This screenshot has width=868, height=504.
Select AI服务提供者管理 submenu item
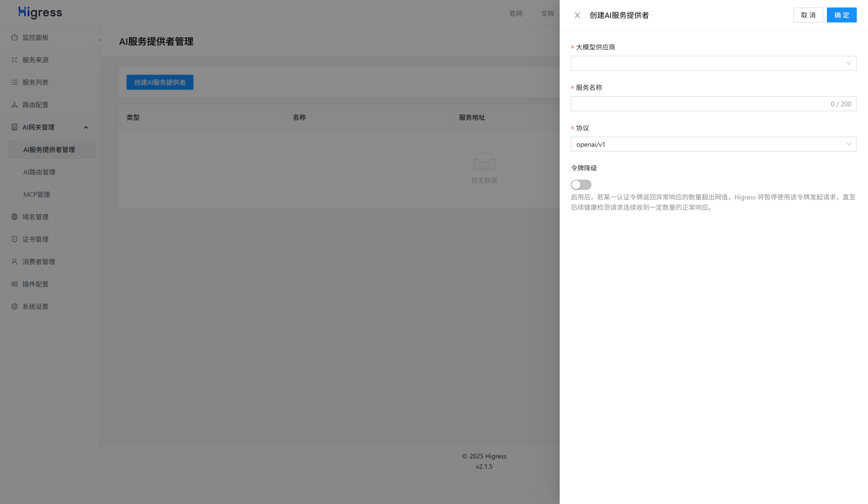(52, 149)
